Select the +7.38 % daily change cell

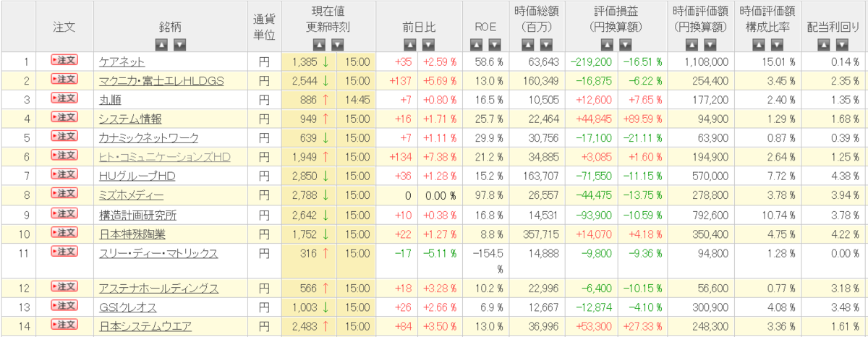pyautogui.click(x=440, y=157)
